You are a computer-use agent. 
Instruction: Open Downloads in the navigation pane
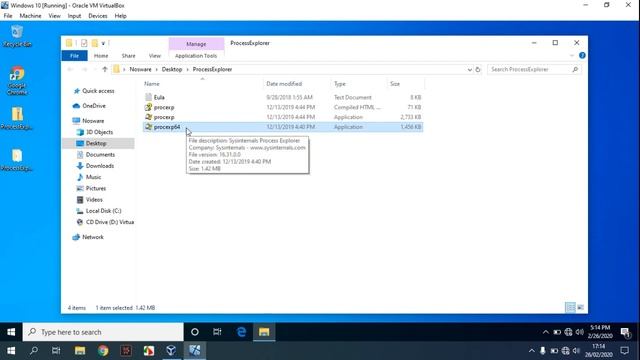pos(100,166)
